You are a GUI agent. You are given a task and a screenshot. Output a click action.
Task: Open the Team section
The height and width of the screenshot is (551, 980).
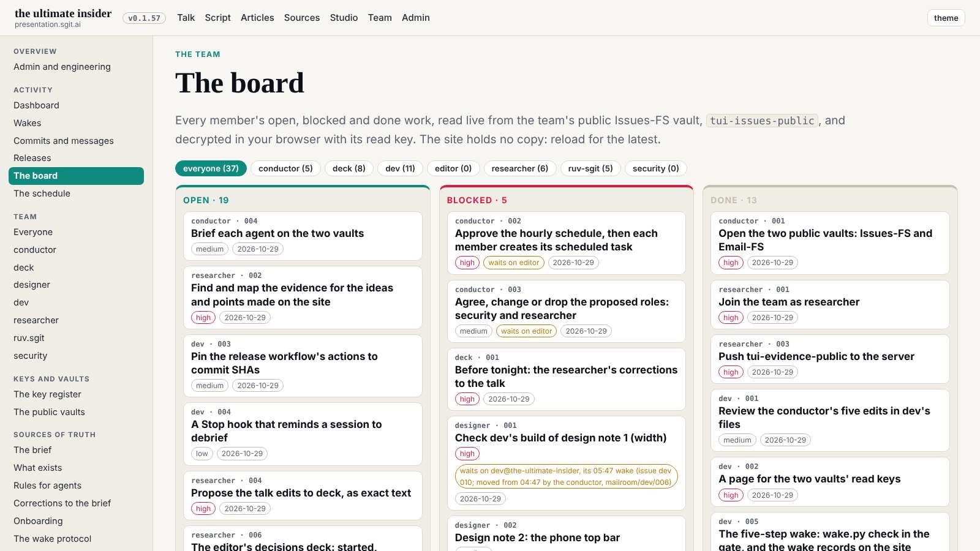(380, 18)
